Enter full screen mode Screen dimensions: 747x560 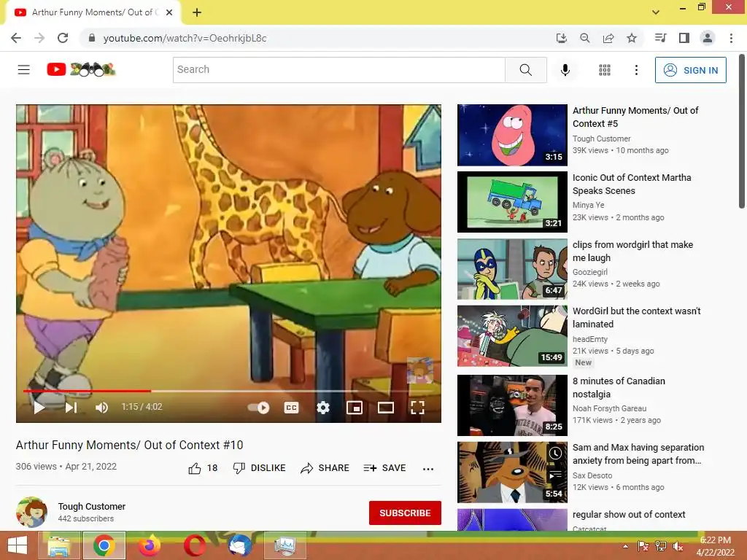tap(417, 408)
